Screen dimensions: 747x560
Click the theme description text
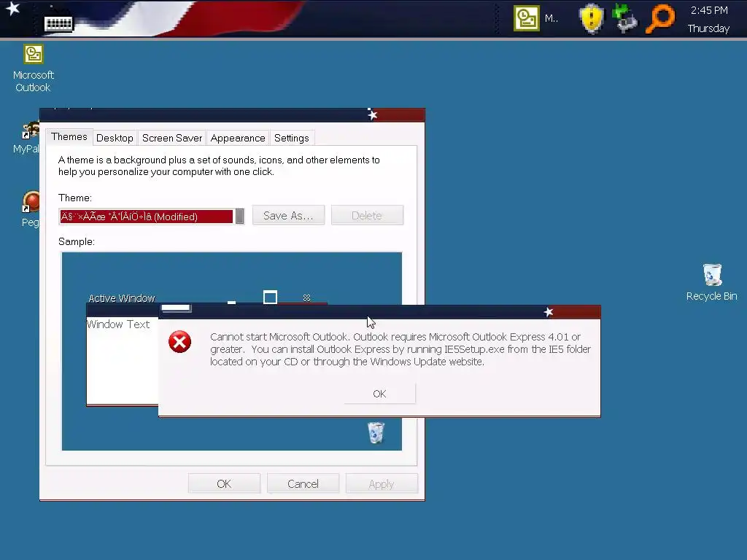(219, 166)
